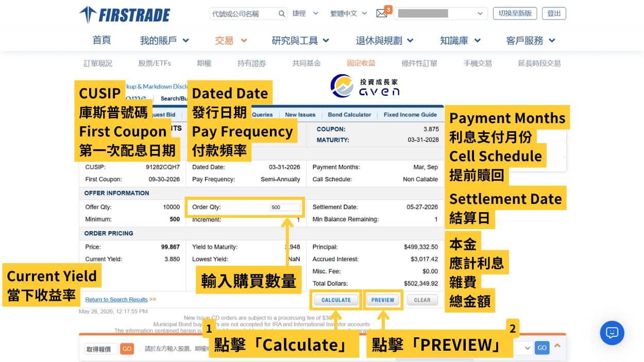Click the CALCULATE button

(336, 300)
